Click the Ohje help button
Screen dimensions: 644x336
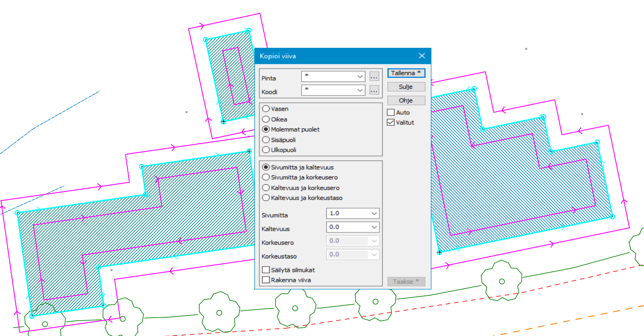(x=406, y=101)
